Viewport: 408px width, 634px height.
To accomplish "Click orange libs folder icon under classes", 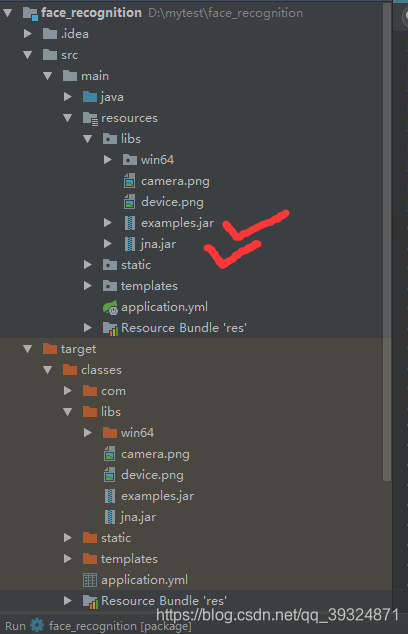I will coord(90,412).
